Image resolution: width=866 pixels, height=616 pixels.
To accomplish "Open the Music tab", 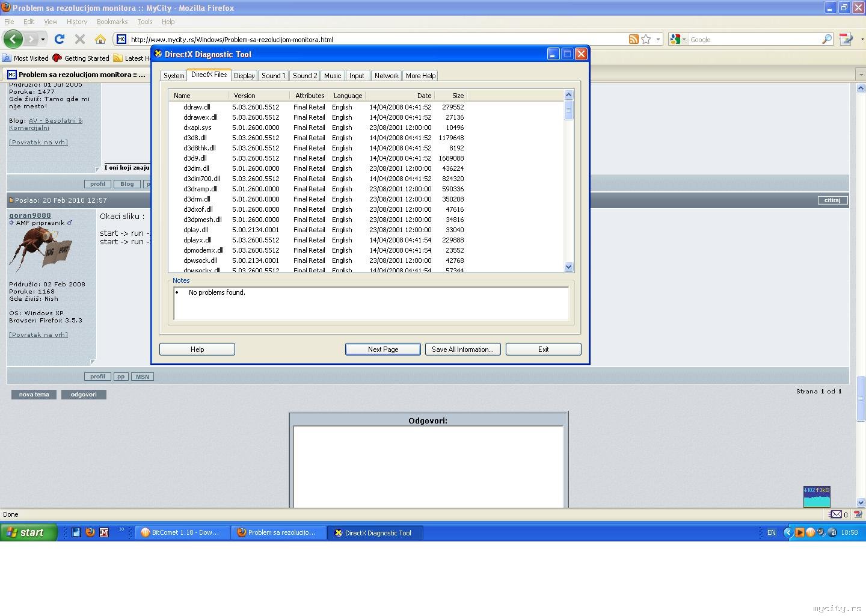I will pos(333,76).
